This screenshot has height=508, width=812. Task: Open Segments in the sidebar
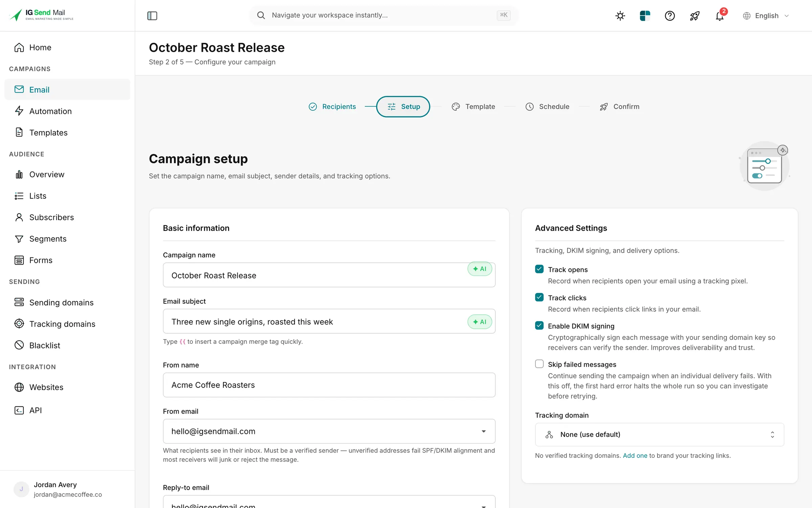[67, 239]
